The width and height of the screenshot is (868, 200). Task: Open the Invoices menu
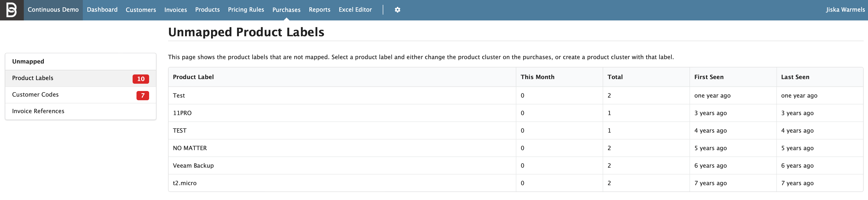click(176, 10)
